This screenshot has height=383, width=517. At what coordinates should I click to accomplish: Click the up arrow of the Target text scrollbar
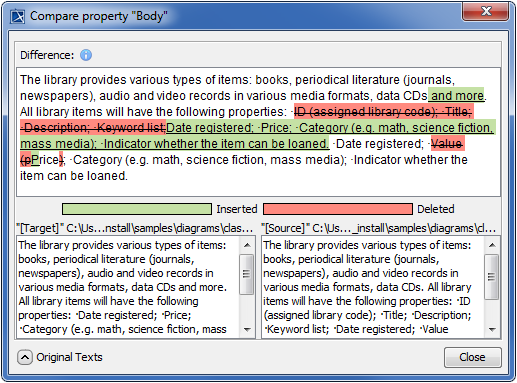tap(247, 246)
